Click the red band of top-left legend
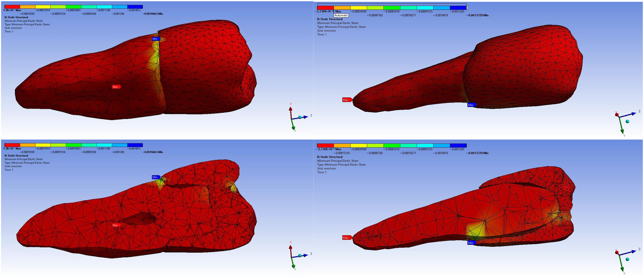The image size is (644, 278). pos(12,7)
